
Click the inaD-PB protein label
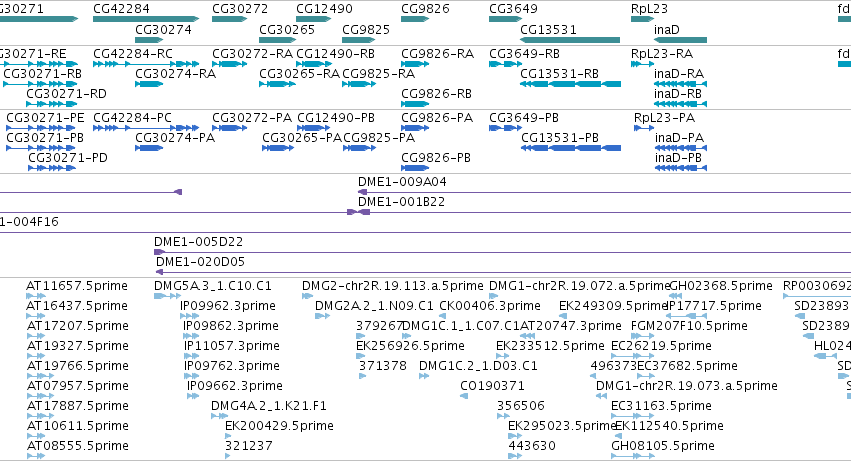[678, 158]
